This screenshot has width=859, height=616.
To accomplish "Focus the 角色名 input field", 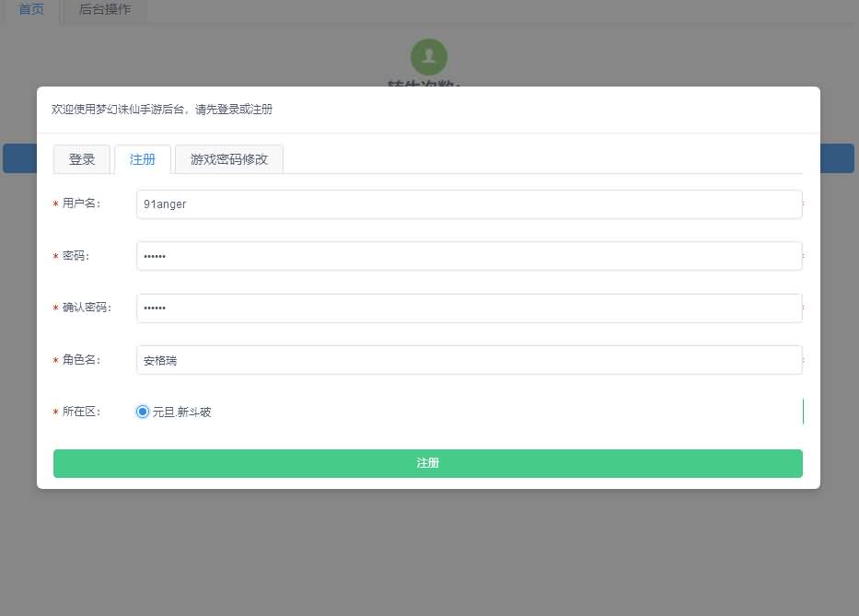I will (x=469, y=360).
